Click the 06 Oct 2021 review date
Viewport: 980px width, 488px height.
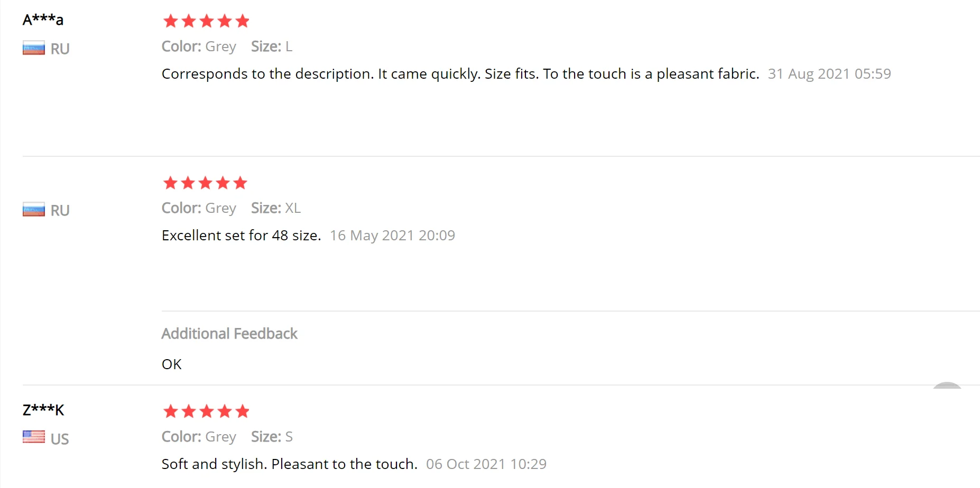click(x=486, y=464)
